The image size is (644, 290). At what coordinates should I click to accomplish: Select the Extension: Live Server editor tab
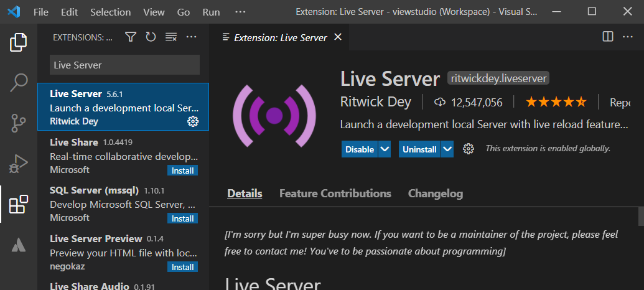tap(280, 37)
